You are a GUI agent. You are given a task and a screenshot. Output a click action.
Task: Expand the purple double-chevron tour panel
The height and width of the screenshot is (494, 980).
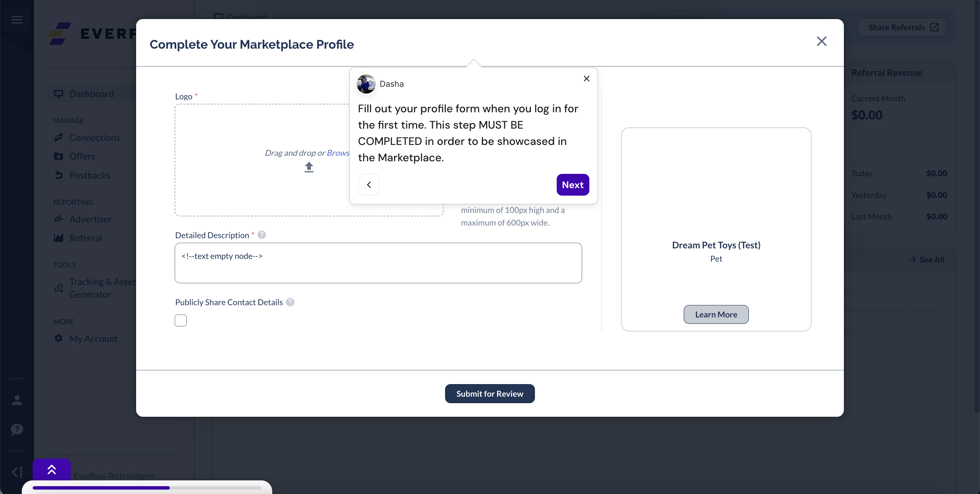(52, 470)
